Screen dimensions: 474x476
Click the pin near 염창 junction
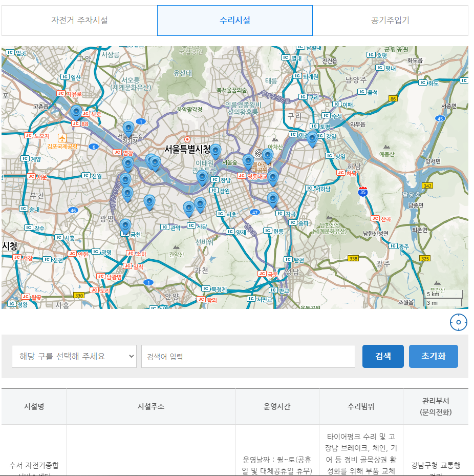127,162
